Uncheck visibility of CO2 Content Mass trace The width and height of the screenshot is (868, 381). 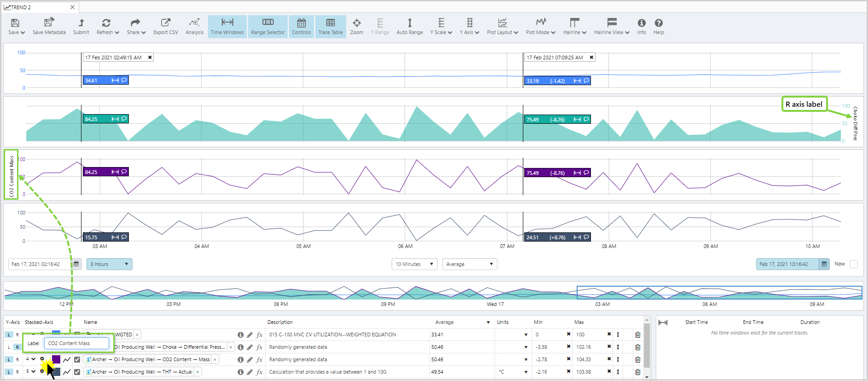[x=77, y=359]
